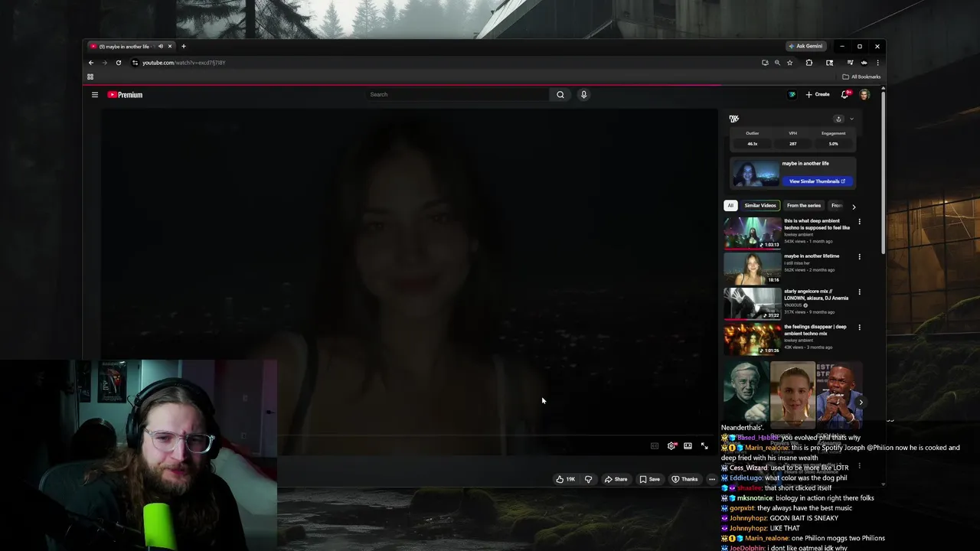Click the Create button
The width and height of the screenshot is (980, 551).
[818, 94]
